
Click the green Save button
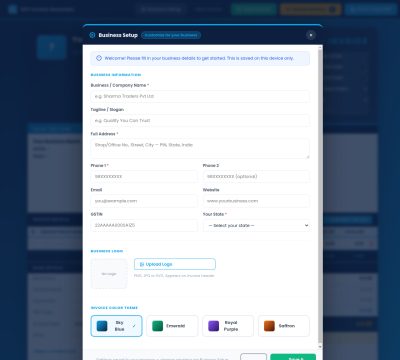(293, 357)
